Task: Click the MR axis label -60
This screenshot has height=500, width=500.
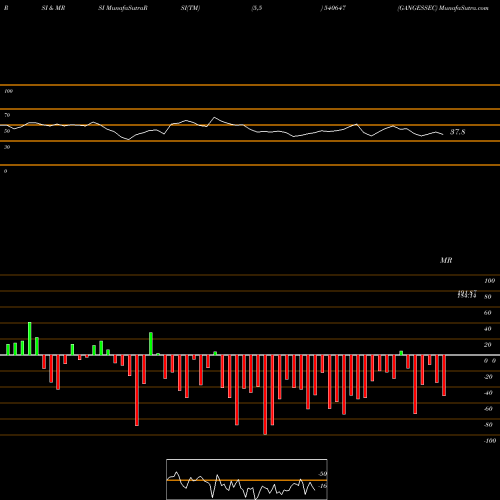Action: coord(488,409)
